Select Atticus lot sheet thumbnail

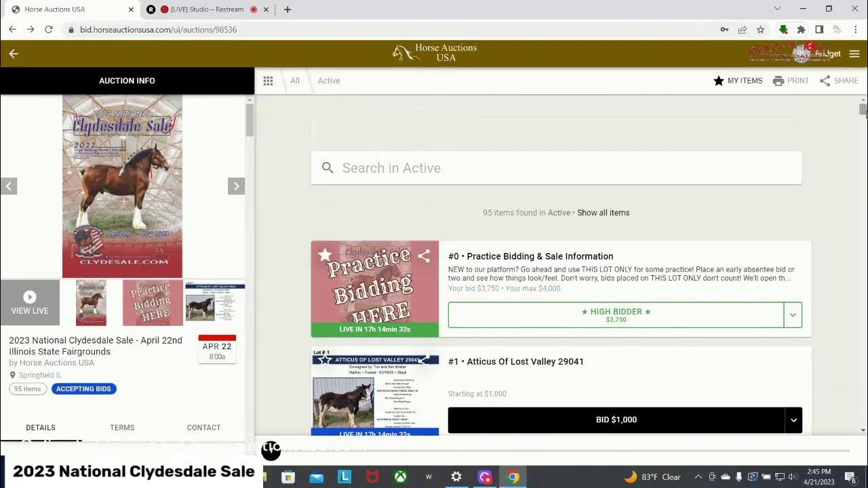(x=215, y=303)
